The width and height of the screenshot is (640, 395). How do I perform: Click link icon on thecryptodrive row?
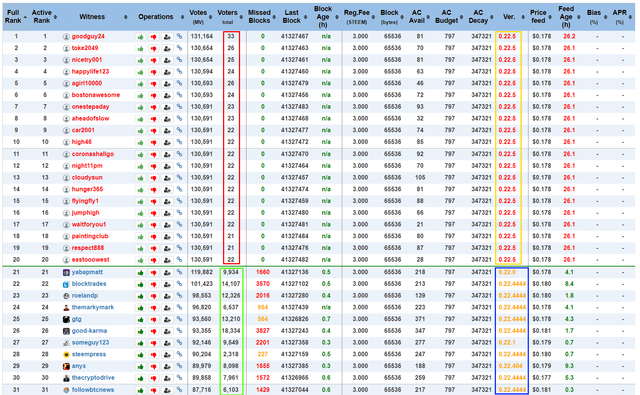[x=179, y=378]
